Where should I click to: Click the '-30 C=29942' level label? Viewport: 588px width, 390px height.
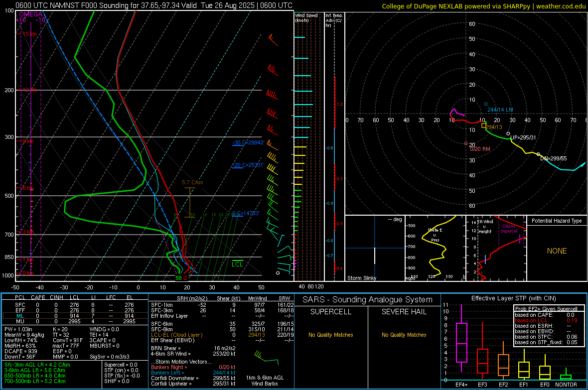(x=248, y=142)
